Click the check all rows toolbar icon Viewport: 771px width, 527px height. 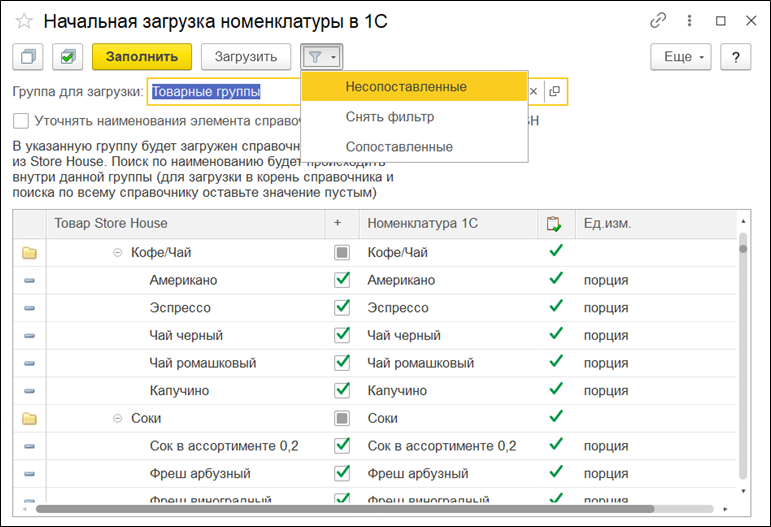pyautogui.click(x=67, y=57)
